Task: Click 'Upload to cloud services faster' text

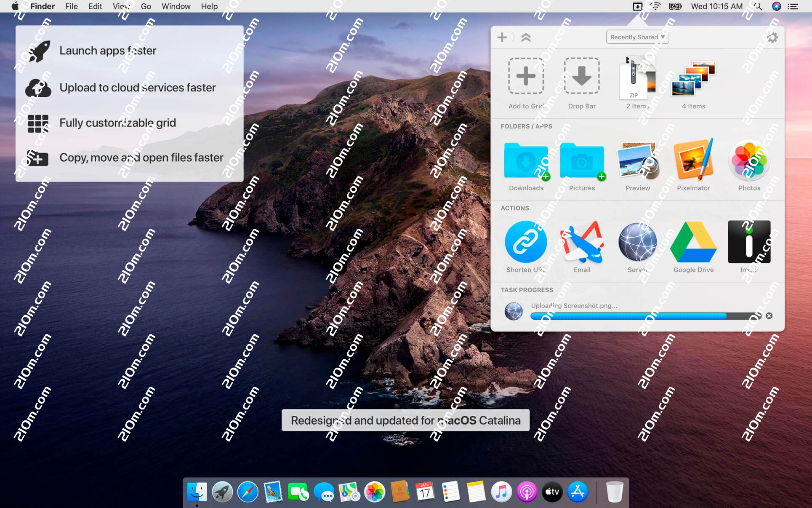Action: [x=138, y=88]
